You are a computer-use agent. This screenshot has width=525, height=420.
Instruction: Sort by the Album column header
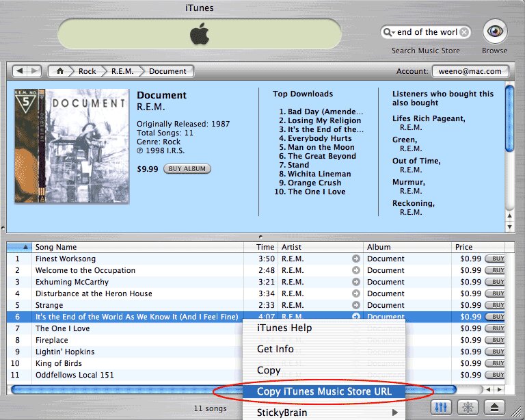[x=407, y=247]
